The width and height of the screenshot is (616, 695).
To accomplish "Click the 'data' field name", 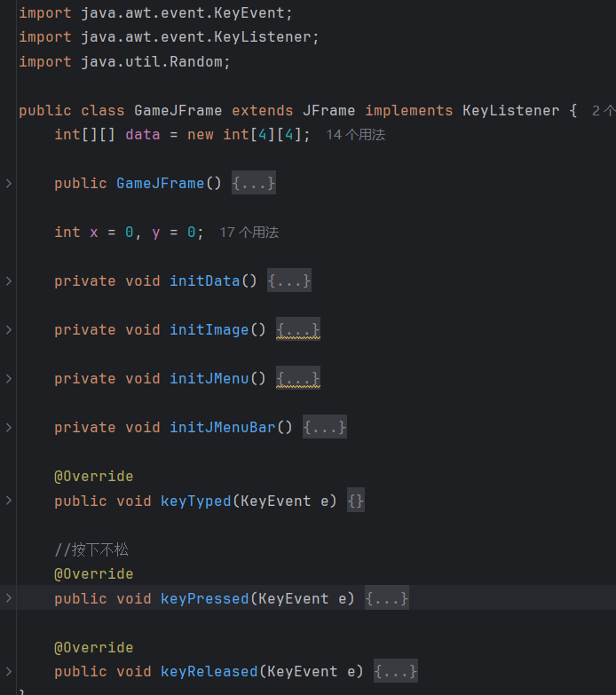I will (x=143, y=134).
